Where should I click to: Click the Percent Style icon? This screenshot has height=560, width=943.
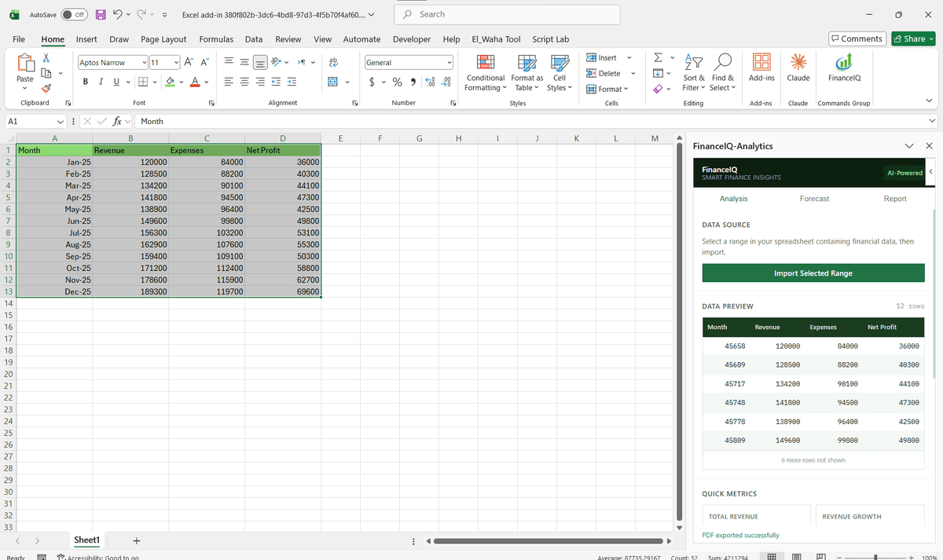(x=397, y=82)
